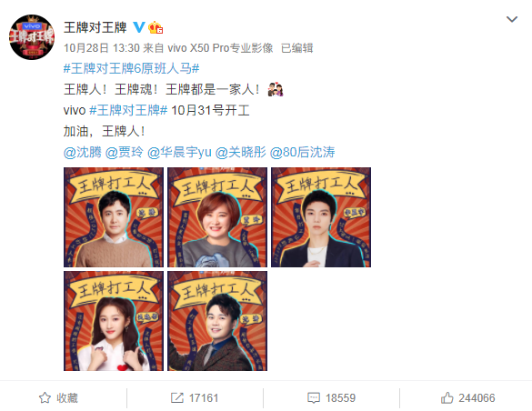
Task: Click the 收藏 favorite button
Action: click(x=58, y=397)
